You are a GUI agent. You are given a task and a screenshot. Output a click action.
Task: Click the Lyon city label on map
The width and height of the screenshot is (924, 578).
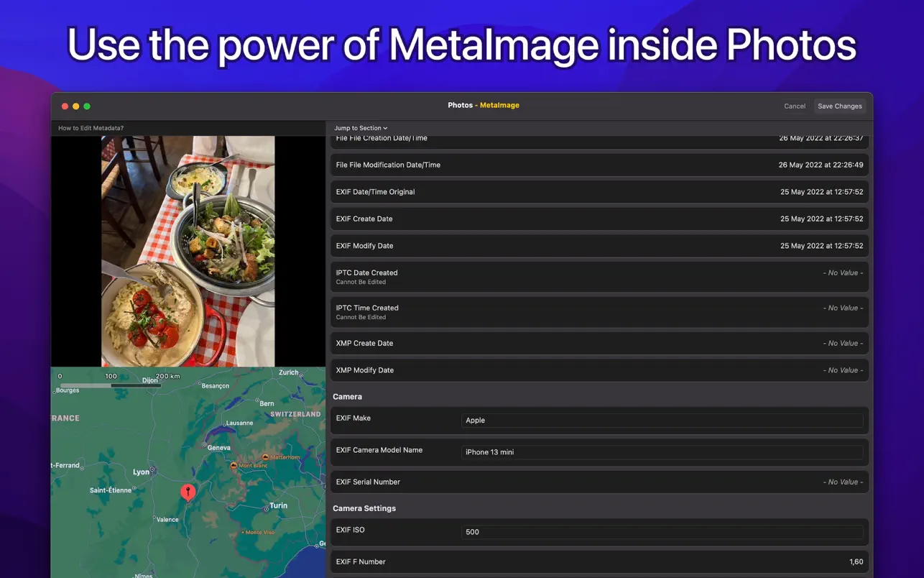(142, 472)
